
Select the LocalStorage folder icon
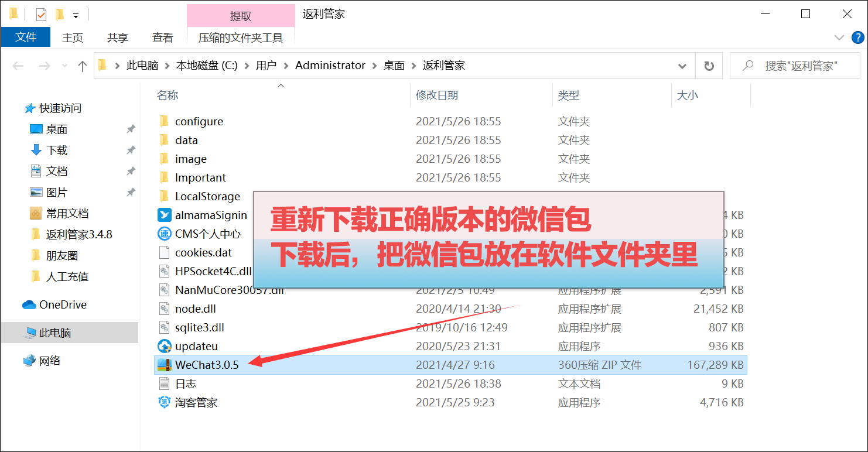click(x=164, y=196)
